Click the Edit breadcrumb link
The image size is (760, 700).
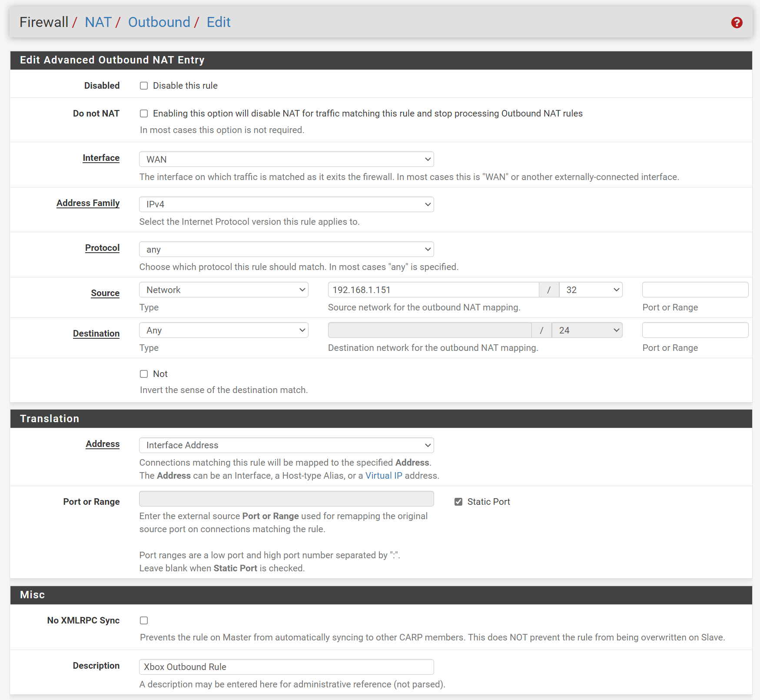click(x=218, y=22)
